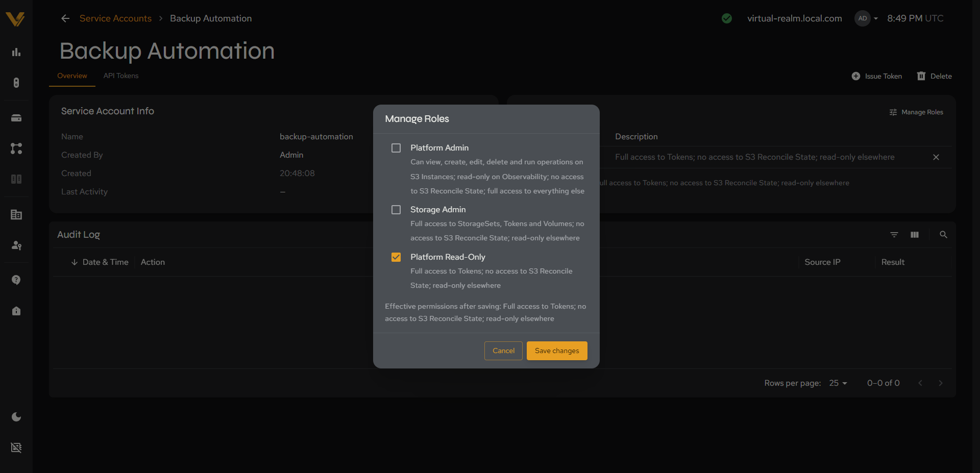Viewport: 980px width, 473px height.
Task: Click Issue Token button
Action: click(x=877, y=76)
